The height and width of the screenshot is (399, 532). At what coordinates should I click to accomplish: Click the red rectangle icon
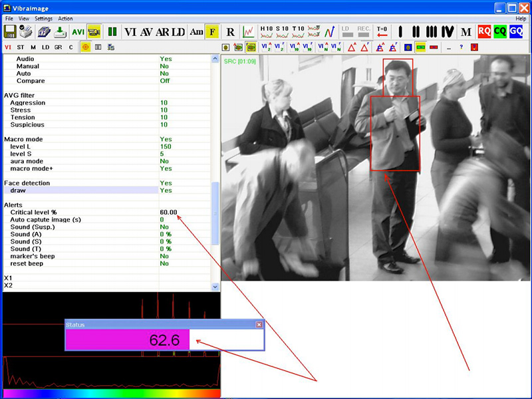(x=434, y=47)
